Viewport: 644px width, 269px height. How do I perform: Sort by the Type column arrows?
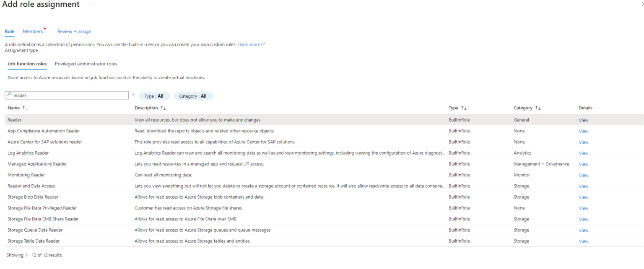[x=464, y=108]
